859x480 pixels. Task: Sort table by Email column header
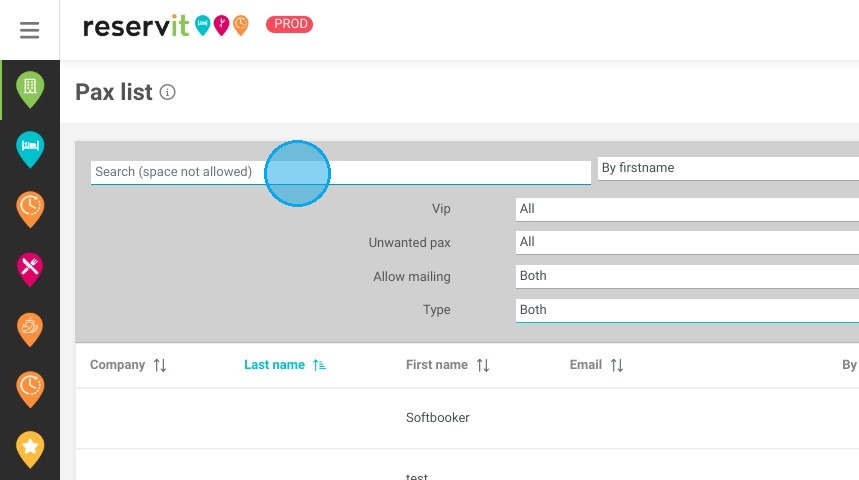(586, 365)
